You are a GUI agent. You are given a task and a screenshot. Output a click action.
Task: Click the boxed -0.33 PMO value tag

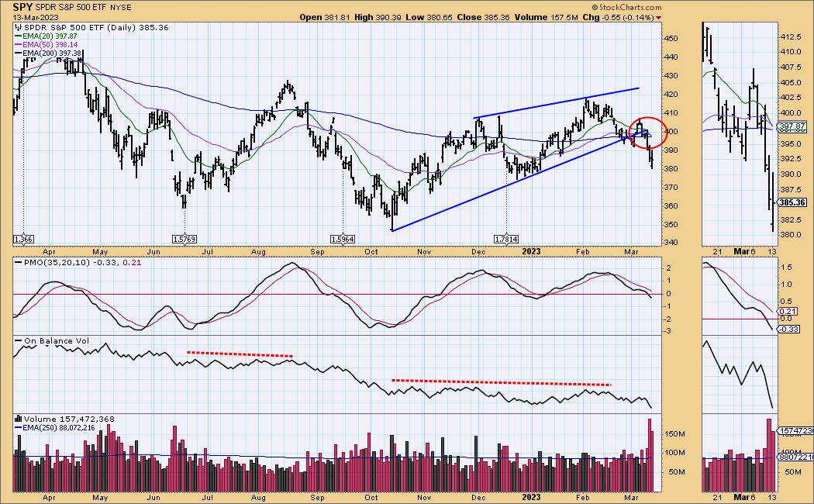pos(789,329)
